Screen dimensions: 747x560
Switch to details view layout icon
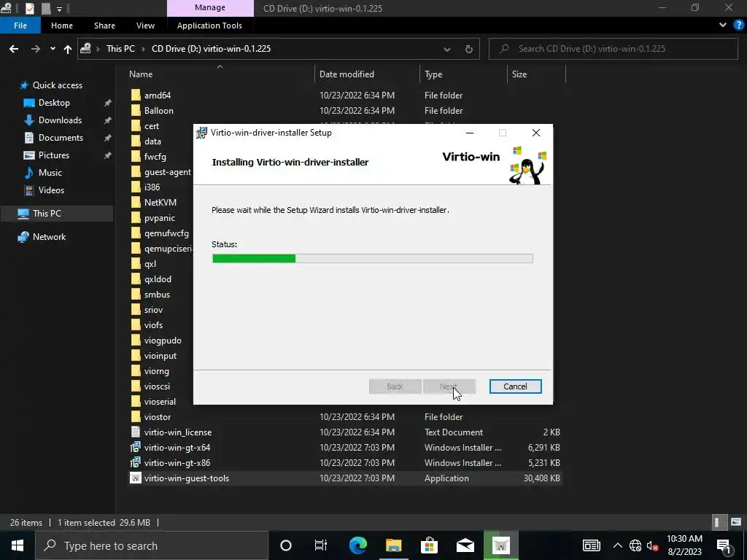pyautogui.click(x=717, y=522)
